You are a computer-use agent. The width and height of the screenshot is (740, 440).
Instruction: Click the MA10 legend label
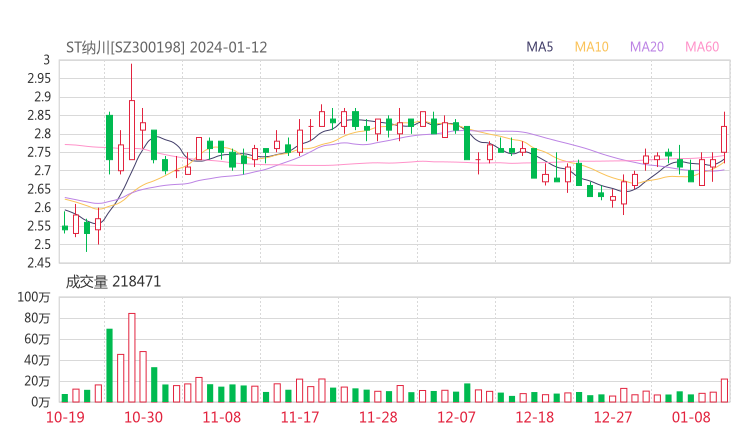click(x=591, y=47)
